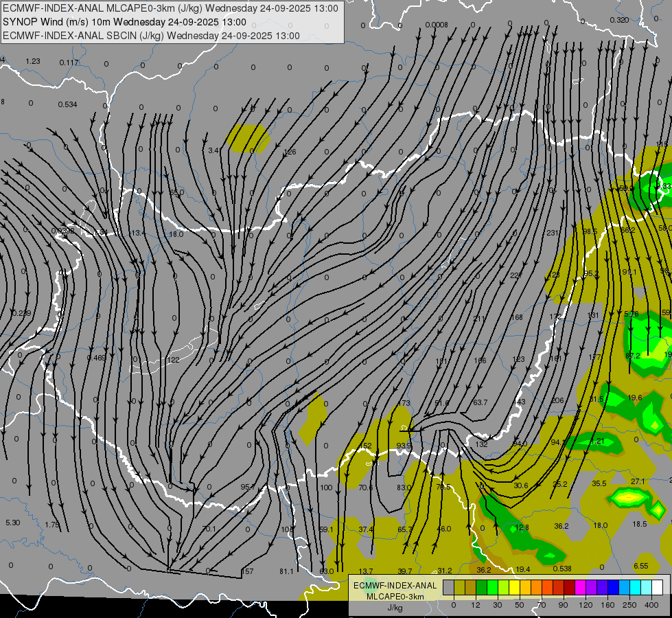Viewport: 672px width, 618px height.
Task: Click the map value 1.21
Action: [x=597, y=442]
